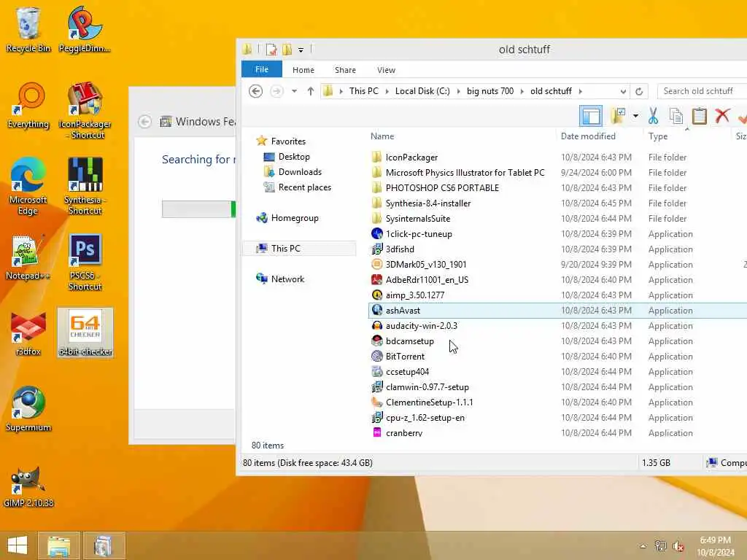Image resolution: width=747 pixels, height=560 pixels.
Task: Select Network in navigation pane
Action: (x=287, y=279)
